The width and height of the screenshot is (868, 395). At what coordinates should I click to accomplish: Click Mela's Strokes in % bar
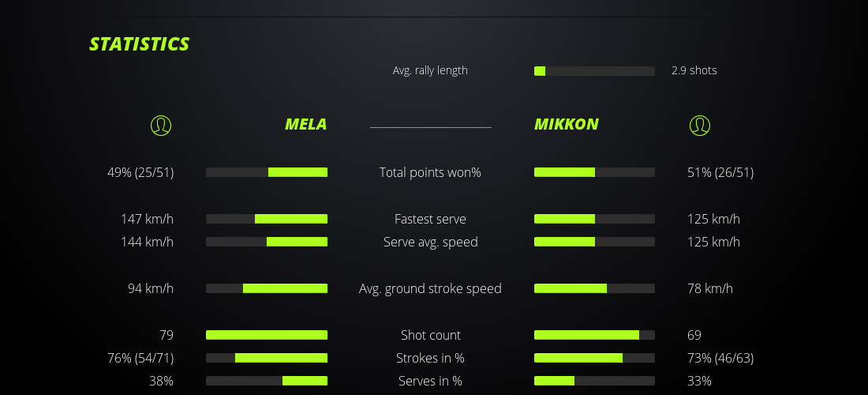point(267,358)
